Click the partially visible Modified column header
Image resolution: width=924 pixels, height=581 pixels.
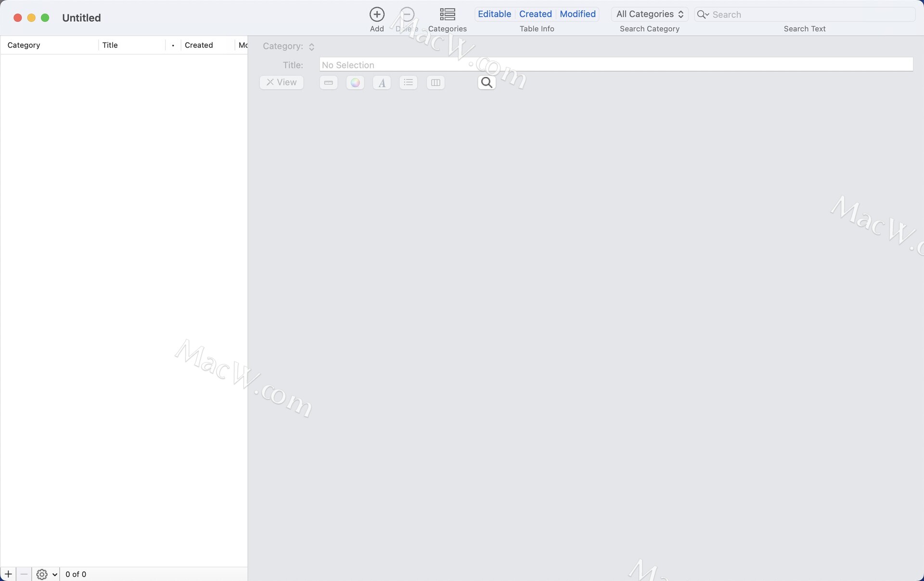(242, 45)
